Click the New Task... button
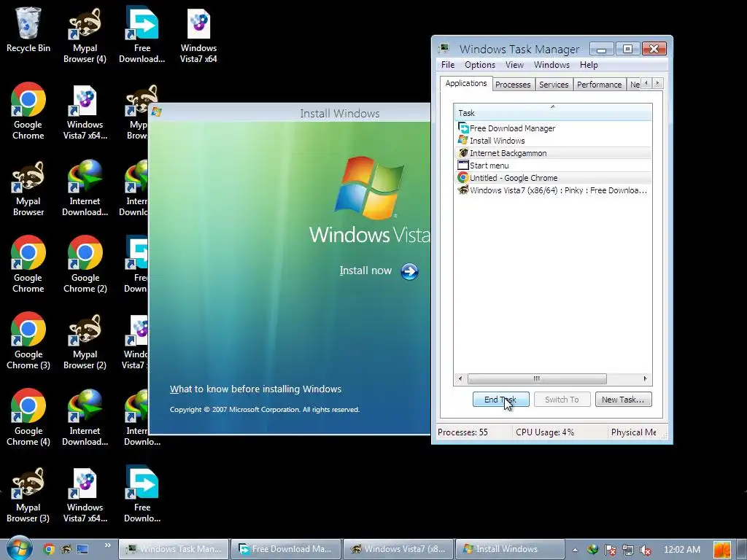The width and height of the screenshot is (747, 560). point(623,400)
